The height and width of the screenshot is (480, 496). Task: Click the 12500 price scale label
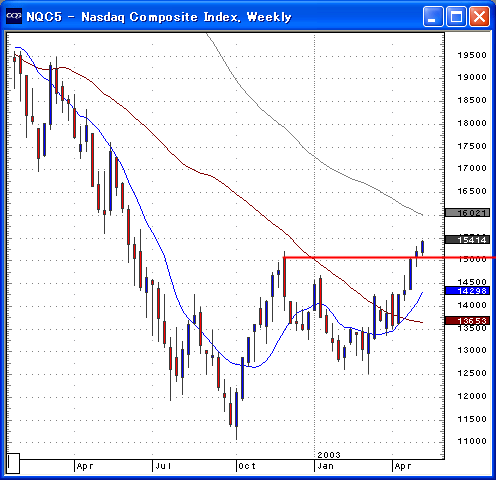tap(472, 373)
